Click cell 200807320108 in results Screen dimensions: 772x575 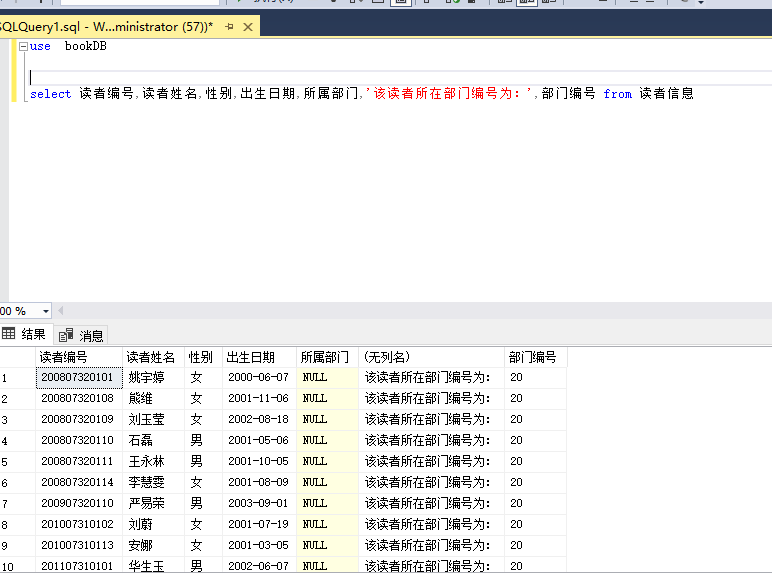(79, 399)
